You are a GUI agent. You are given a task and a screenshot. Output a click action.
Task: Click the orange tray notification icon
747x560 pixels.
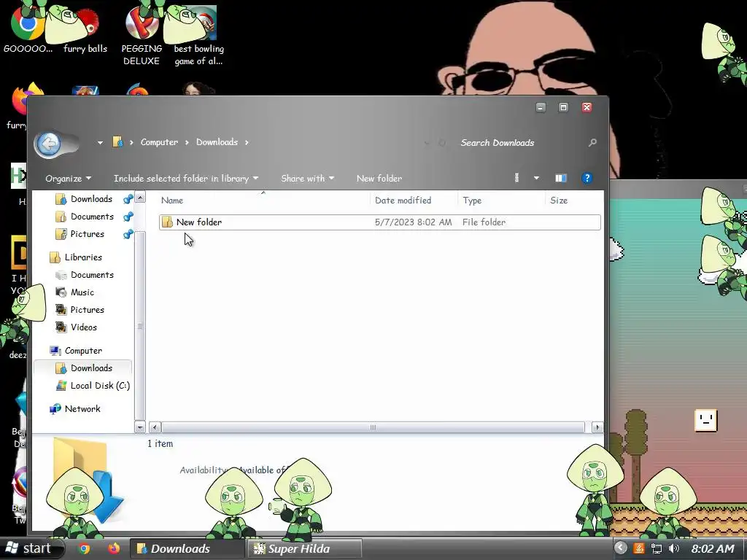click(x=639, y=548)
